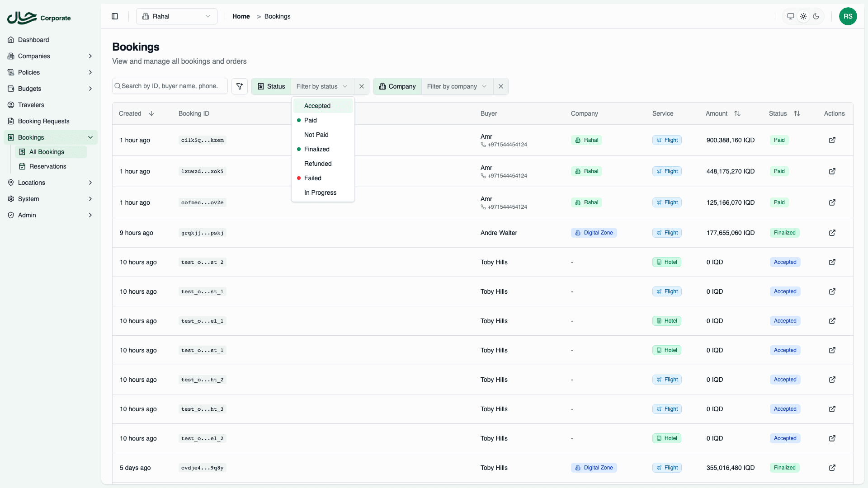Navigate to Booking Requests in sidebar
The height and width of the screenshot is (488, 868).
[x=44, y=121]
